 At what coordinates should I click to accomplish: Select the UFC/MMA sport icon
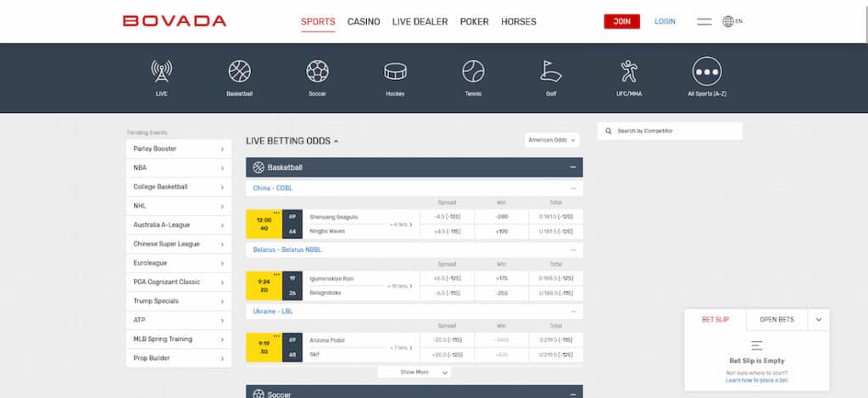629,71
